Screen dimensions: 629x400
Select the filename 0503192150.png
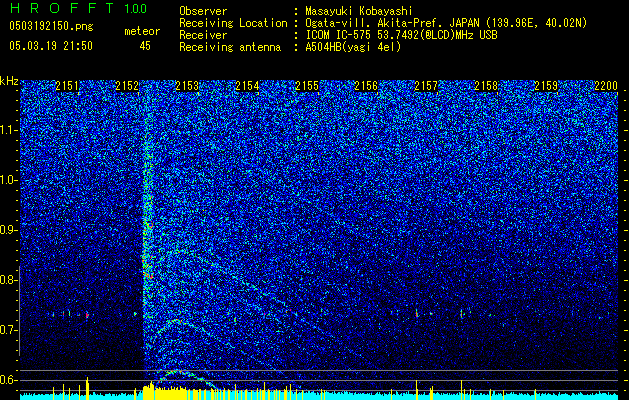click(51, 26)
